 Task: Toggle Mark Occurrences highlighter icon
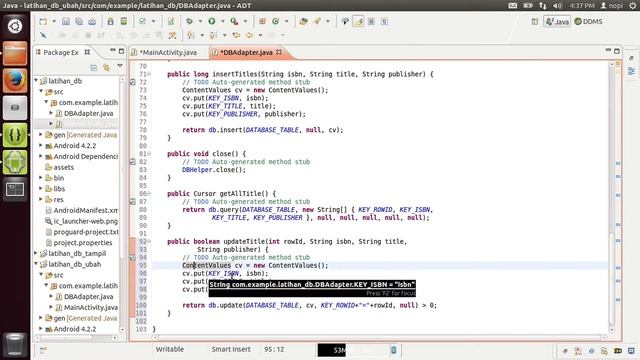pyautogui.click(x=359, y=21)
